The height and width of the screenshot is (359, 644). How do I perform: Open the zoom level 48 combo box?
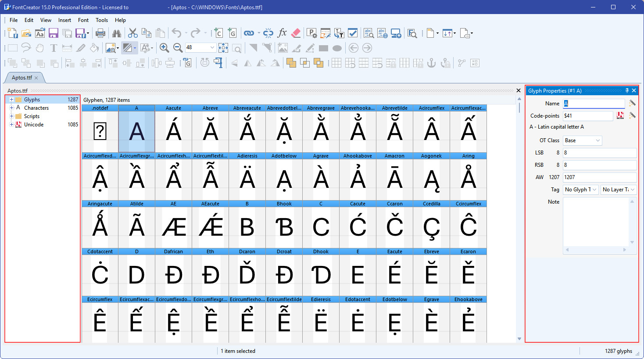200,47
